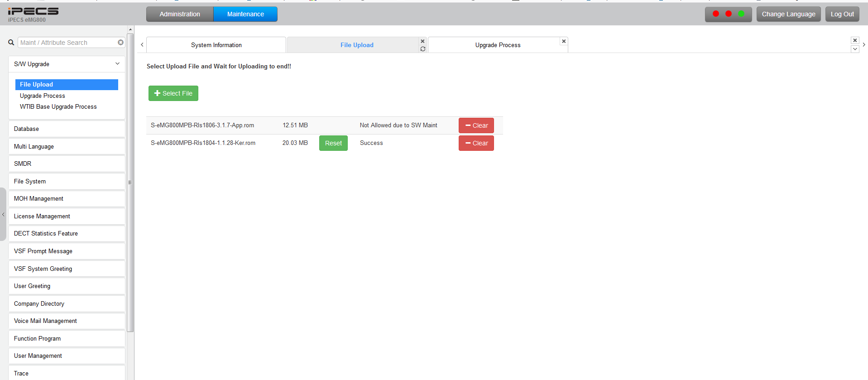Close all tabs with top-right X icon
Viewport: 868px width, 380px height.
coord(855,40)
